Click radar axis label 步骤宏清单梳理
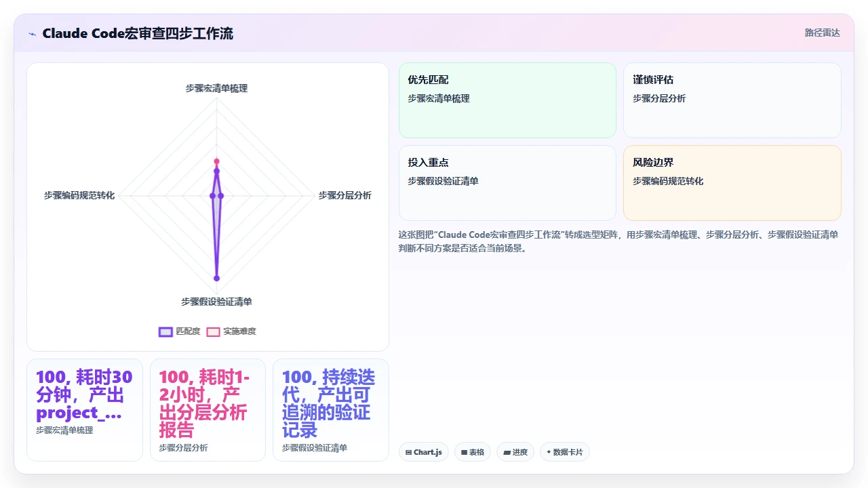Viewport: 868px width, 488px height. pos(217,88)
